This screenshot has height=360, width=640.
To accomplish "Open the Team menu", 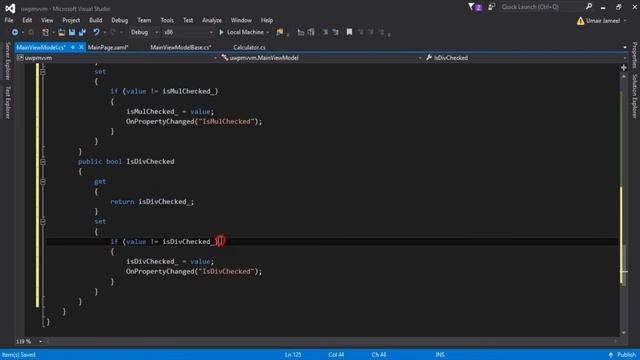I will click(144, 20).
